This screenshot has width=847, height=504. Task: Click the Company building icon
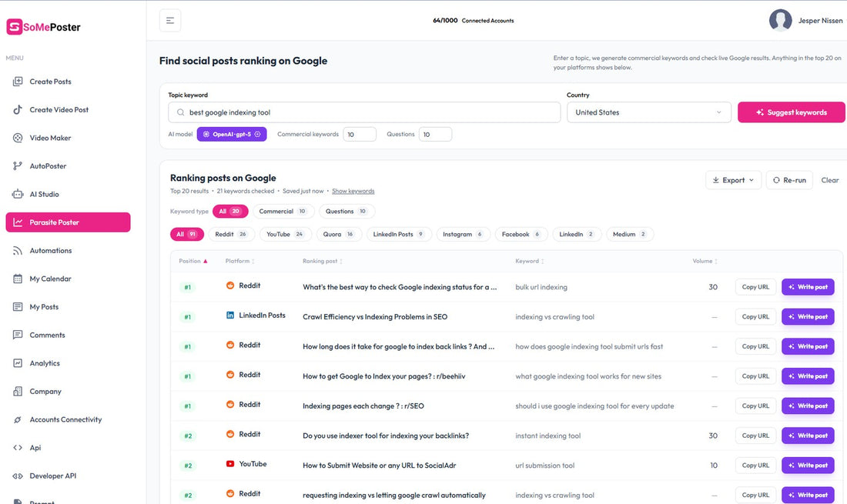[18, 391]
